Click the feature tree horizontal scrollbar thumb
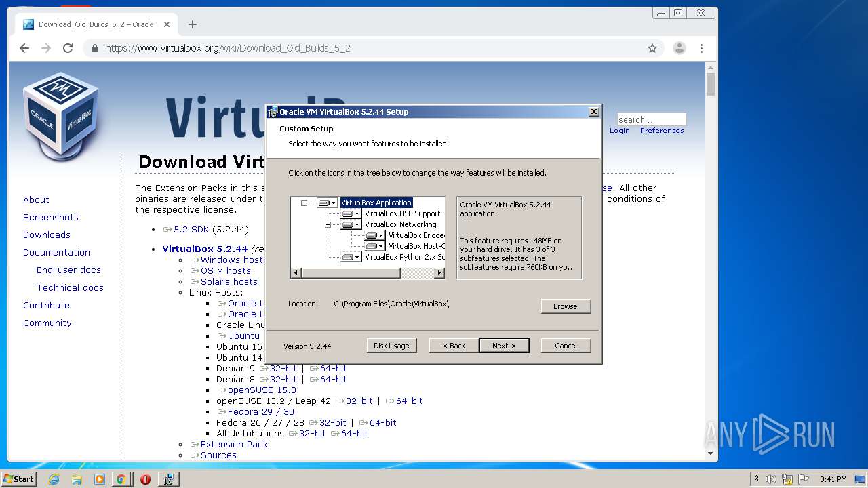This screenshot has height=488, width=868. click(x=351, y=273)
